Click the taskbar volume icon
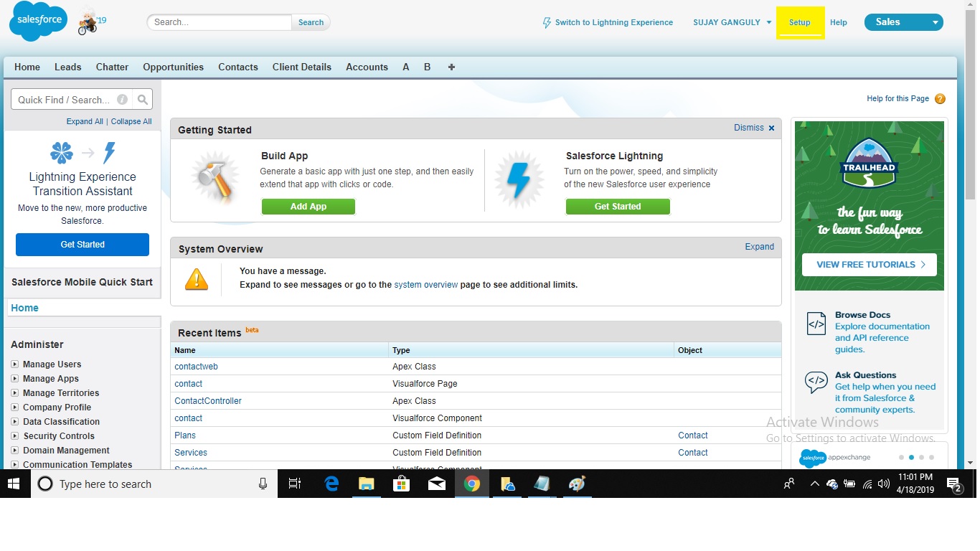 pyautogui.click(x=884, y=484)
